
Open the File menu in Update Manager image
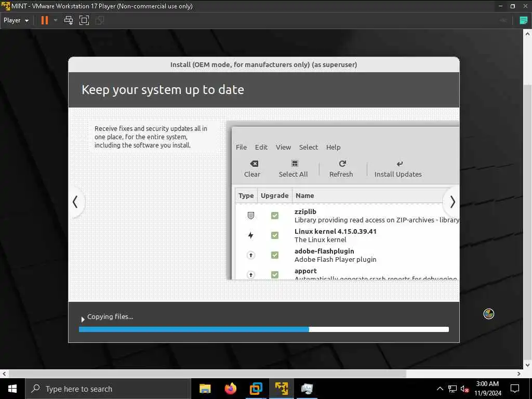241,147
